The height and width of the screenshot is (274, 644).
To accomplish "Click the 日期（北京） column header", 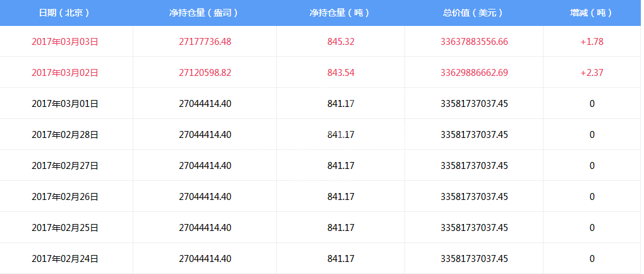I will (64, 13).
